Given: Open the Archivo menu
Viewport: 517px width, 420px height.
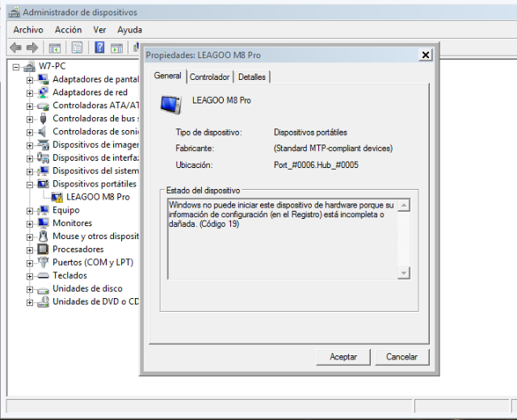Looking at the screenshot, I should (x=28, y=30).
